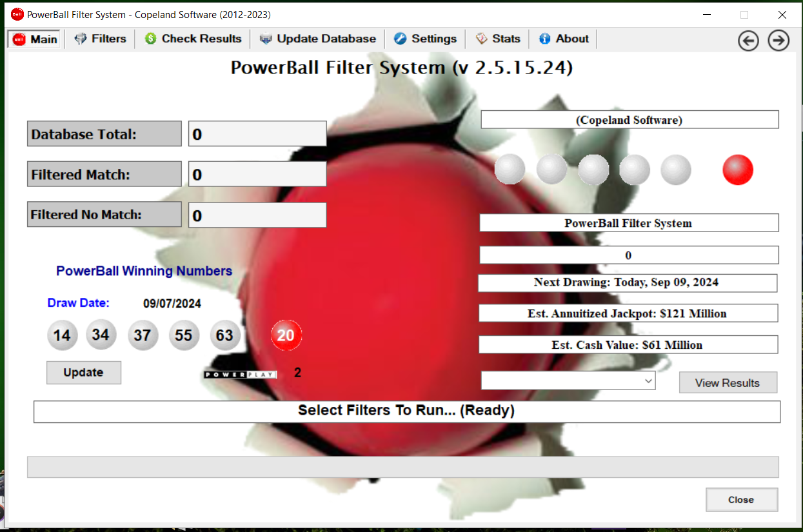Click the empty progress bar at bottom
The height and width of the screenshot is (532, 803).
pyautogui.click(x=402, y=467)
